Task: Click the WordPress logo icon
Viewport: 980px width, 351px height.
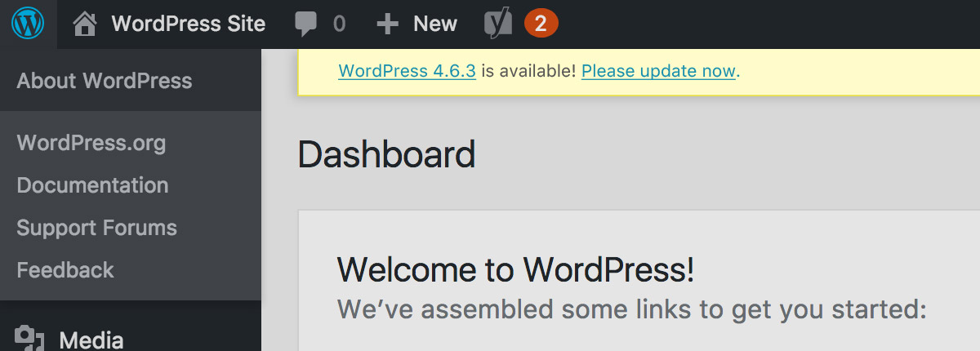Action: click(27, 24)
